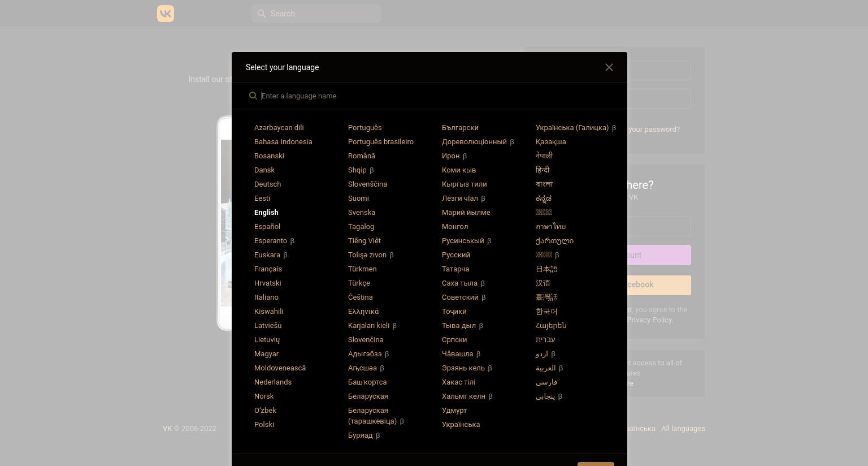The image size is (868, 466).
Task: Select Latviešu language
Action: click(268, 326)
